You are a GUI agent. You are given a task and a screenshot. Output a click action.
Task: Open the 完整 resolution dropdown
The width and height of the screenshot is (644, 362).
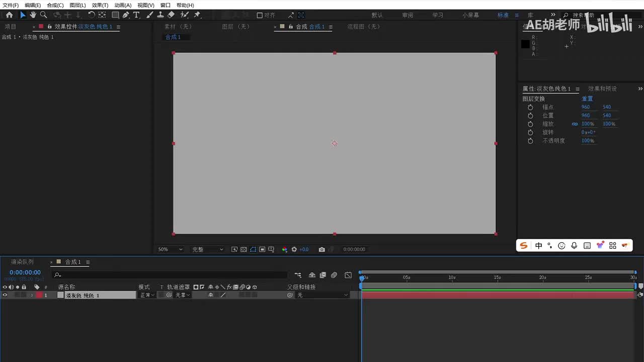207,249
